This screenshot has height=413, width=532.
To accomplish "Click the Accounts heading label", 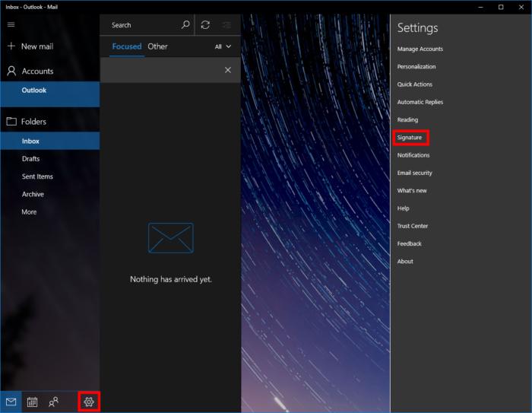I will pos(37,71).
